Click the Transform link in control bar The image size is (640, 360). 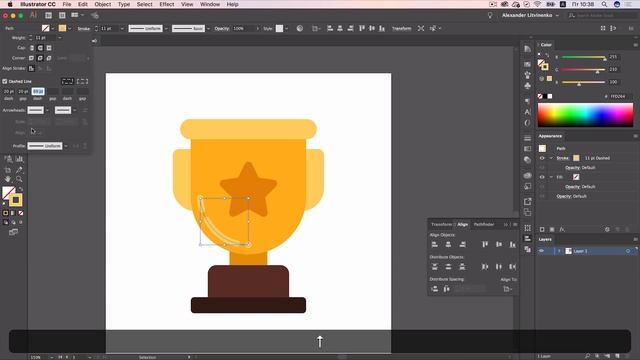(x=402, y=29)
